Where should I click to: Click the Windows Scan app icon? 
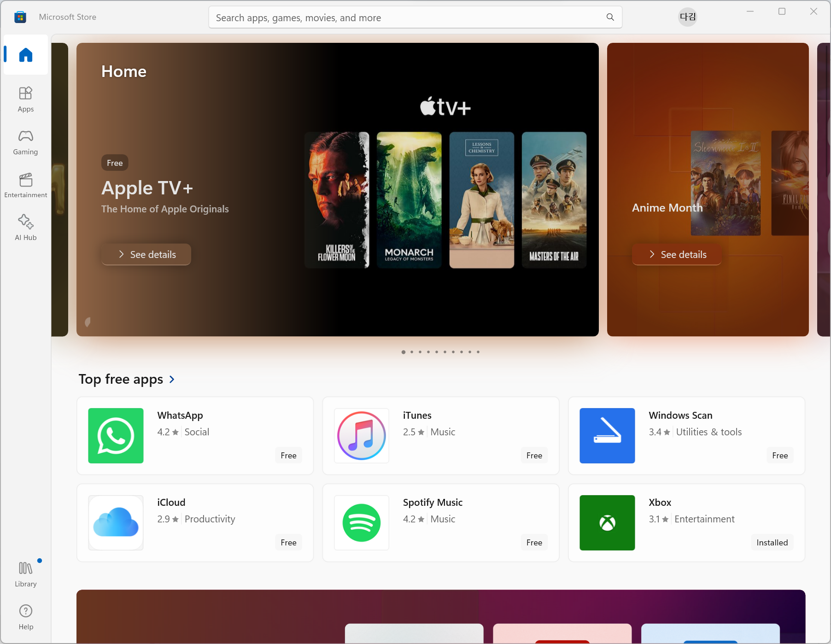click(x=607, y=436)
